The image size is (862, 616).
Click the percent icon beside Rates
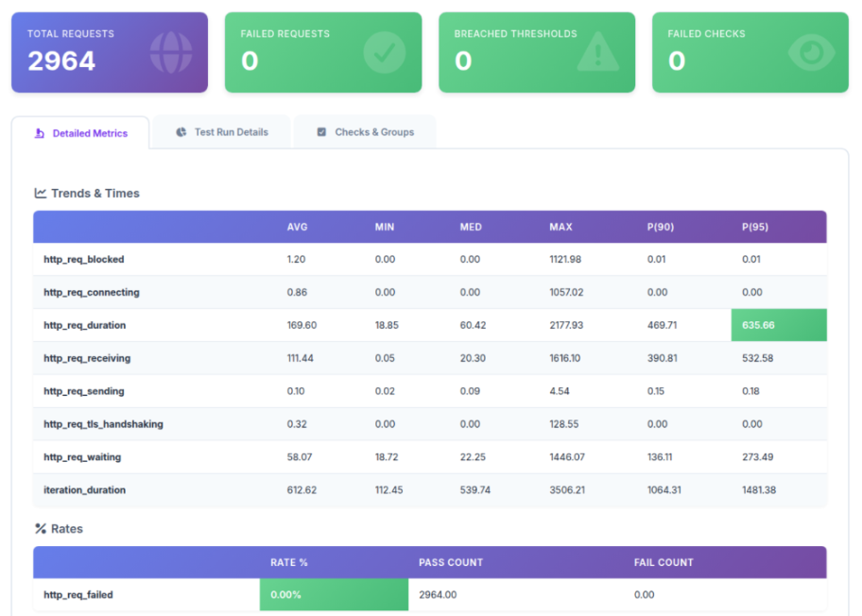pyautogui.click(x=40, y=529)
